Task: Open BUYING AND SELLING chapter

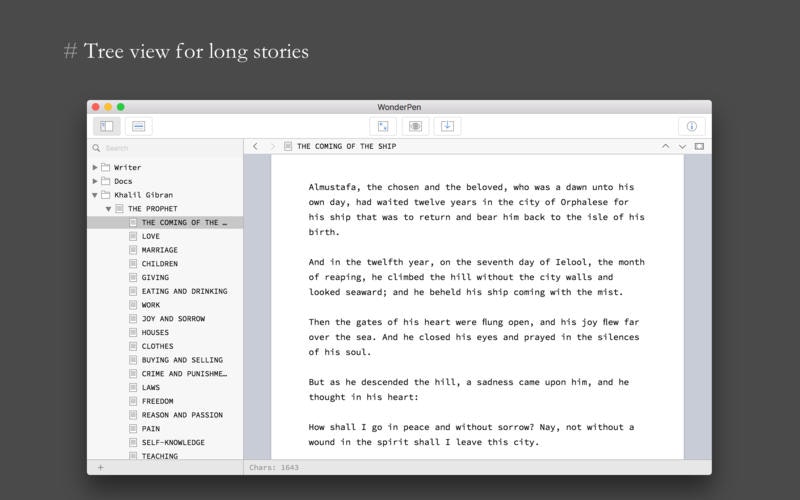Action: pyautogui.click(x=182, y=360)
